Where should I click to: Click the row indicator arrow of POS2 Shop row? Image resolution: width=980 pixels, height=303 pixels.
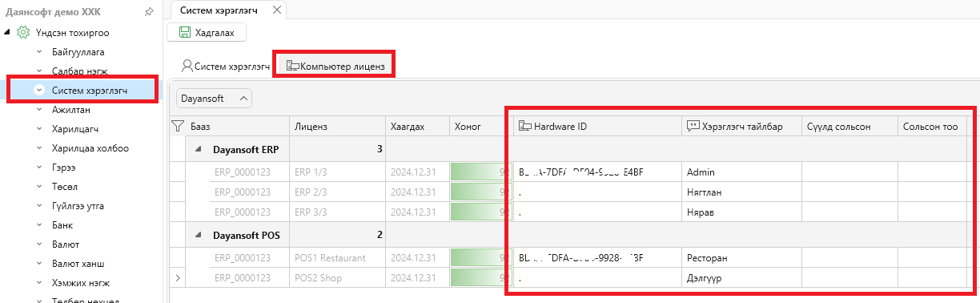(178, 278)
